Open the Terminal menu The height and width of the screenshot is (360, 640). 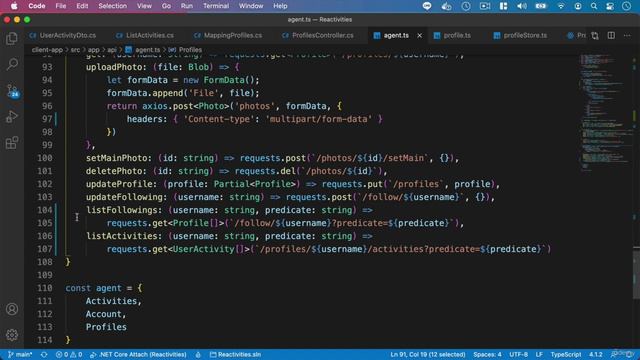coord(216,6)
